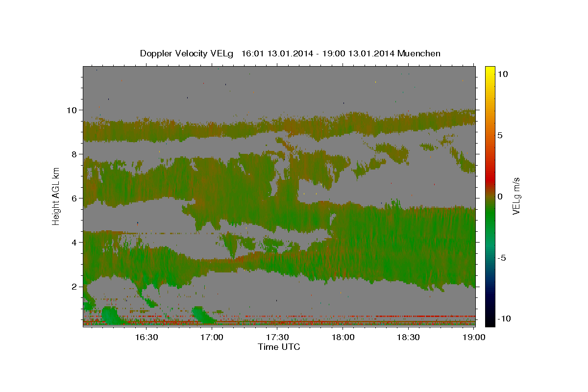The width and height of the screenshot is (588, 392).
Task: Click the station name 'Muenchen' in title
Action: [419, 53]
